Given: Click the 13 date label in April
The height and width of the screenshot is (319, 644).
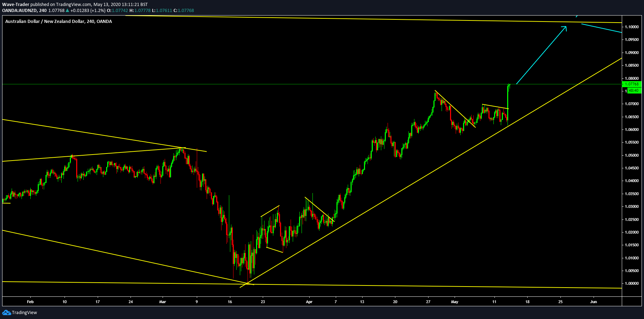Looking at the screenshot, I should click(x=362, y=302).
